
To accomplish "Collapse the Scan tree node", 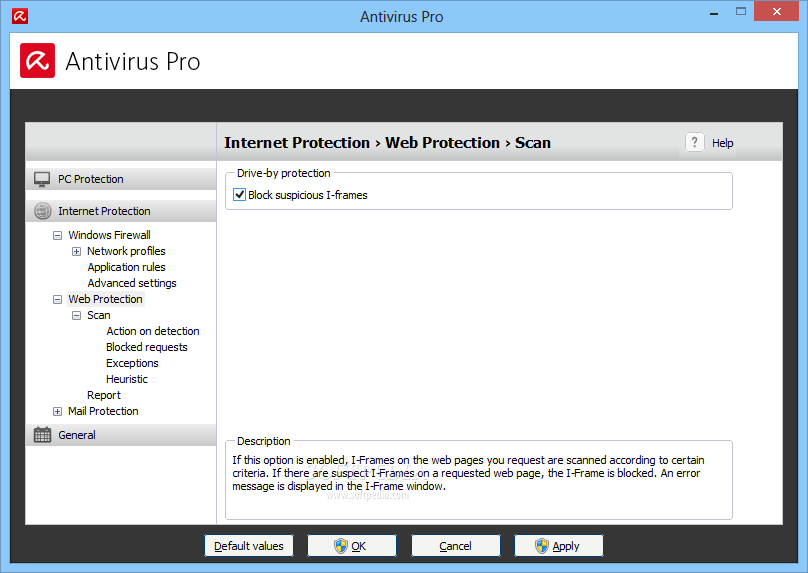I will (x=76, y=315).
